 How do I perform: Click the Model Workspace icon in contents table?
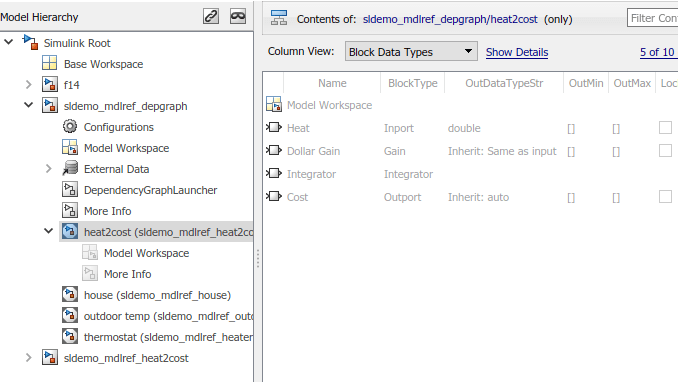click(x=274, y=105)
